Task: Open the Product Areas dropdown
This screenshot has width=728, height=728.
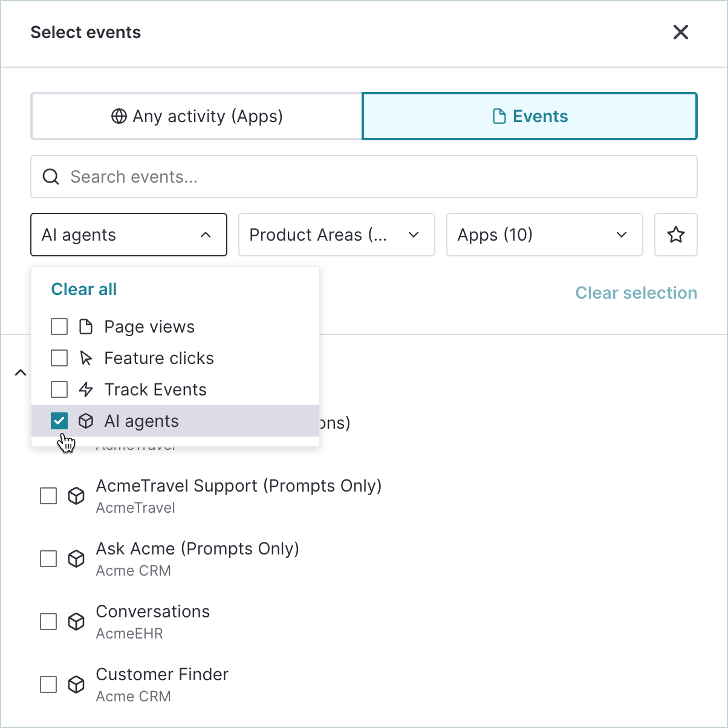Action: 337,235
